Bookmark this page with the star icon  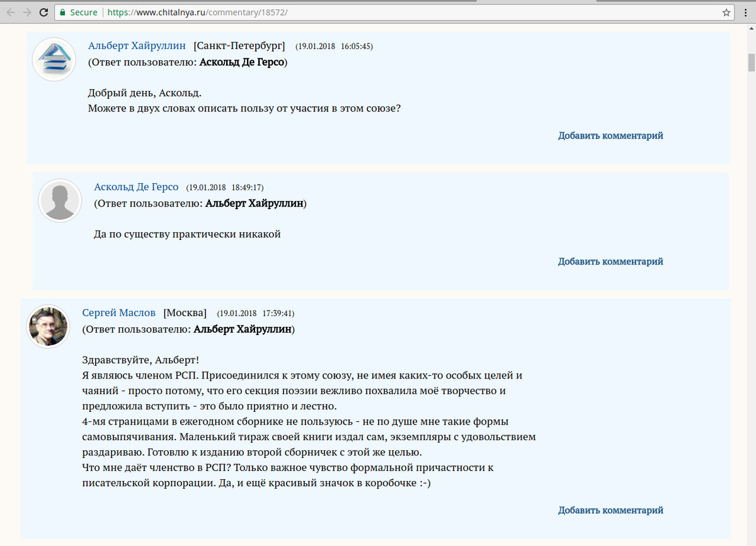(726, 12)
